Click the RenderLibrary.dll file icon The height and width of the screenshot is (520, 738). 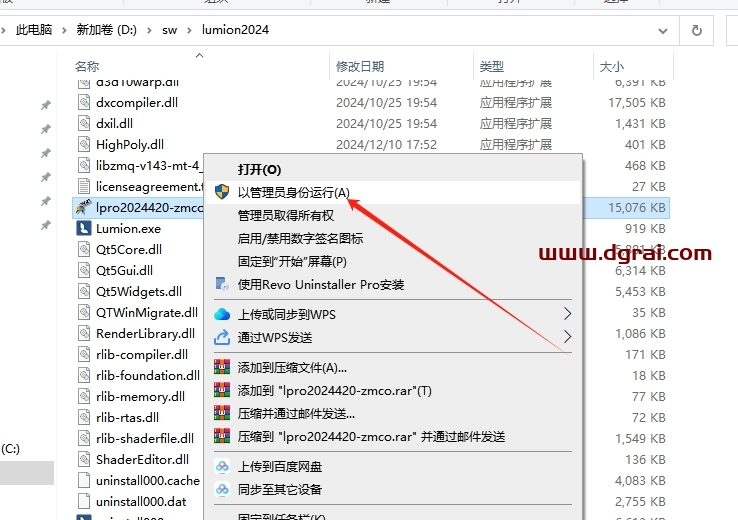click(x=84, y=333)
